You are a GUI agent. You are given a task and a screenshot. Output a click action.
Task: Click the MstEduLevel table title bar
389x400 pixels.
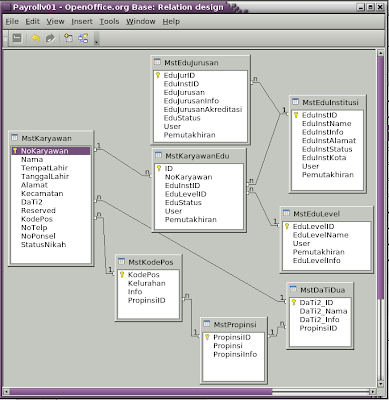pos(326,213)
